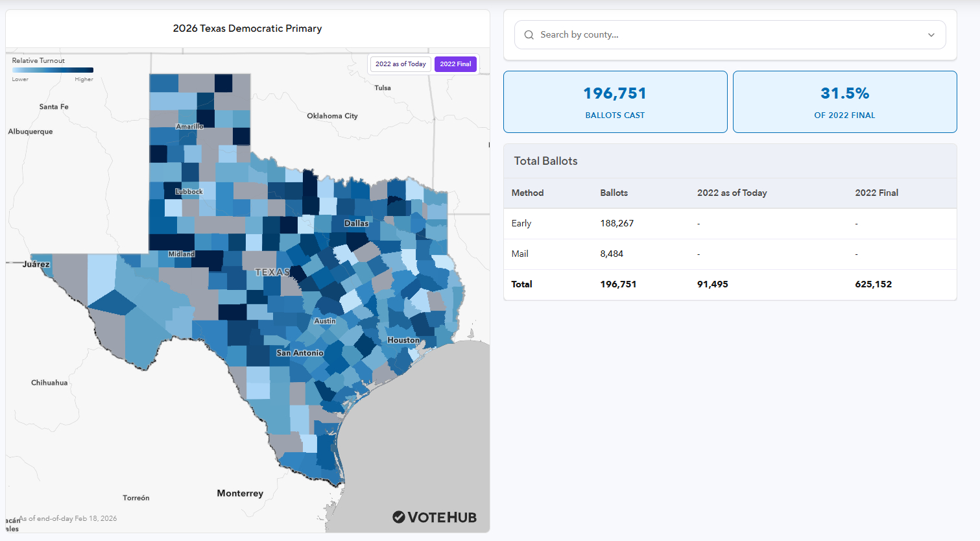Click the Relative Turnout gradient legend
980x541 pixels.
click(x=53, y=70)
